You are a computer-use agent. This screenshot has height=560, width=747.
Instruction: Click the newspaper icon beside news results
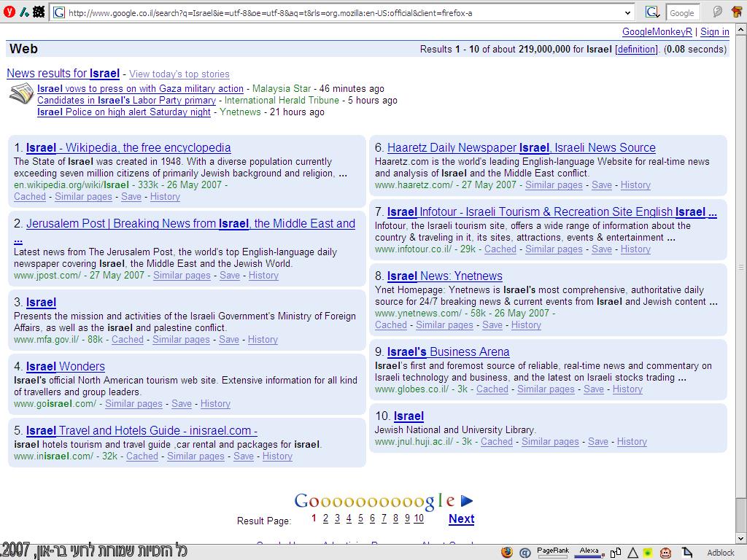point(21,93)
